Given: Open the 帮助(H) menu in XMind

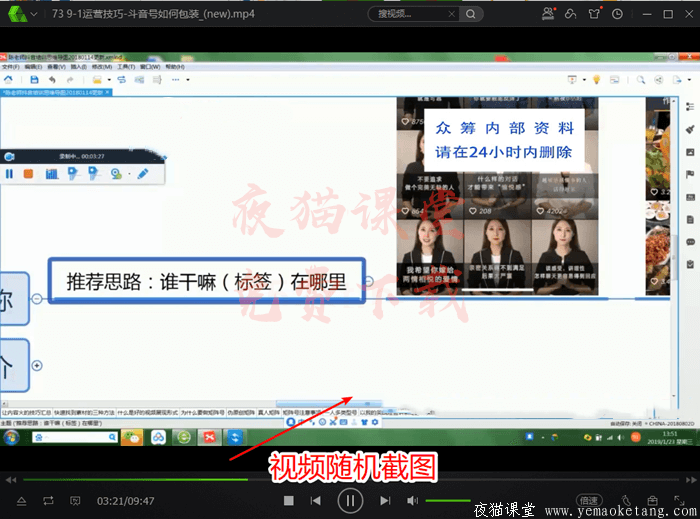Looking at the screenshot, I should (x=175, y=67).
